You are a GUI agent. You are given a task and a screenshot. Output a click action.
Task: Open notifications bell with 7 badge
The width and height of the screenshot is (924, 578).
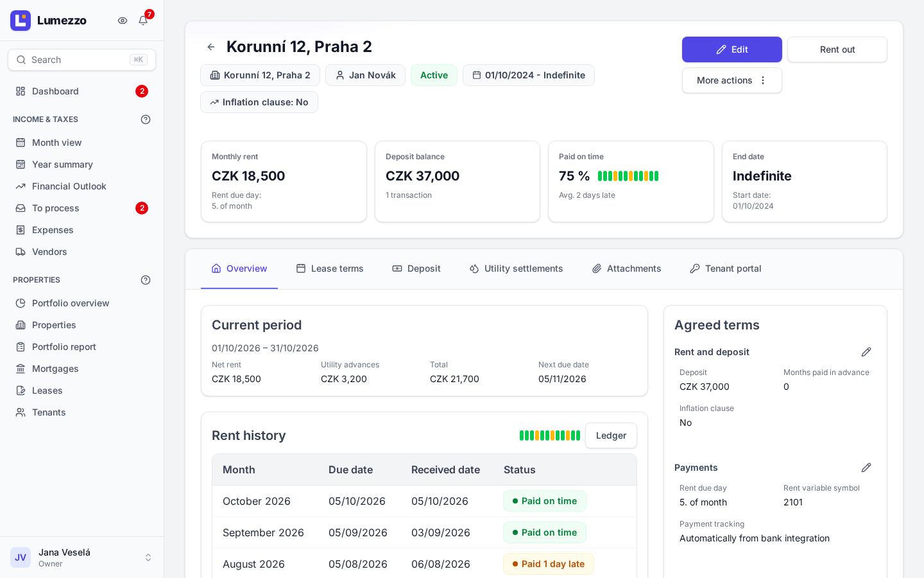[x=143, y=21]
